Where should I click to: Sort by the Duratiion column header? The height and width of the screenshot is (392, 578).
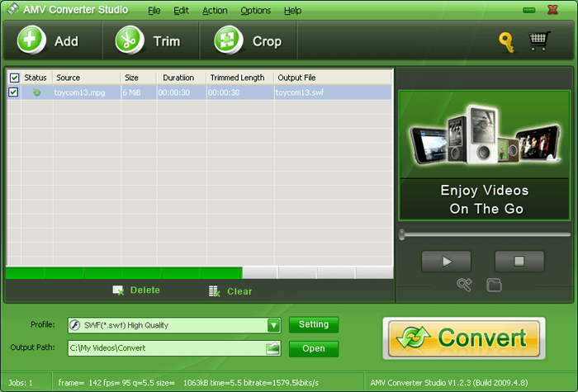tap(182, 78)
